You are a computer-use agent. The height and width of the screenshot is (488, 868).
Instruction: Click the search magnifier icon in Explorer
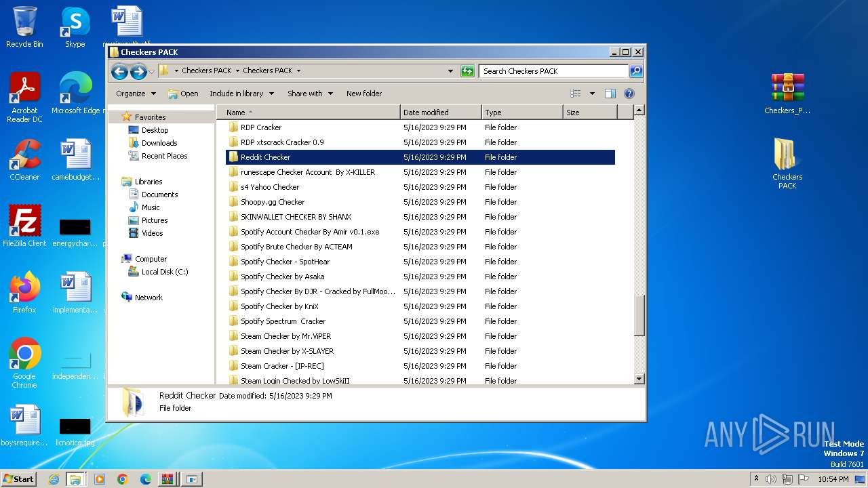click(x=635, y=71)
